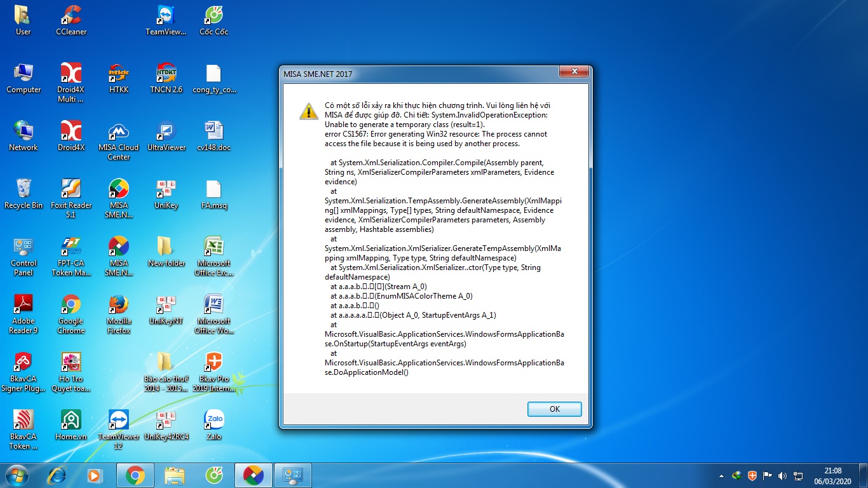Select the BkavCA Token desktop shortcut

[24, 430]
